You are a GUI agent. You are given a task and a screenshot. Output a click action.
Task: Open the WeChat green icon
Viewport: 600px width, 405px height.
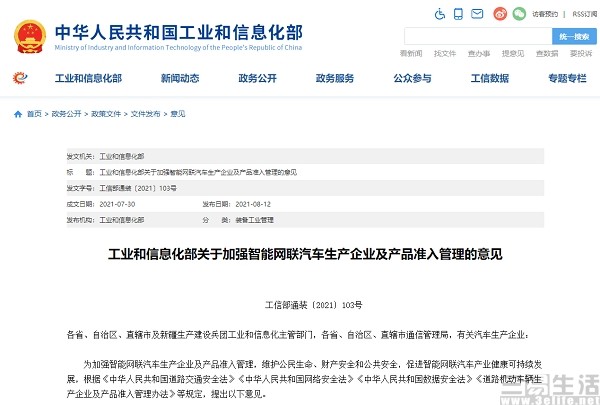(519, 14)
